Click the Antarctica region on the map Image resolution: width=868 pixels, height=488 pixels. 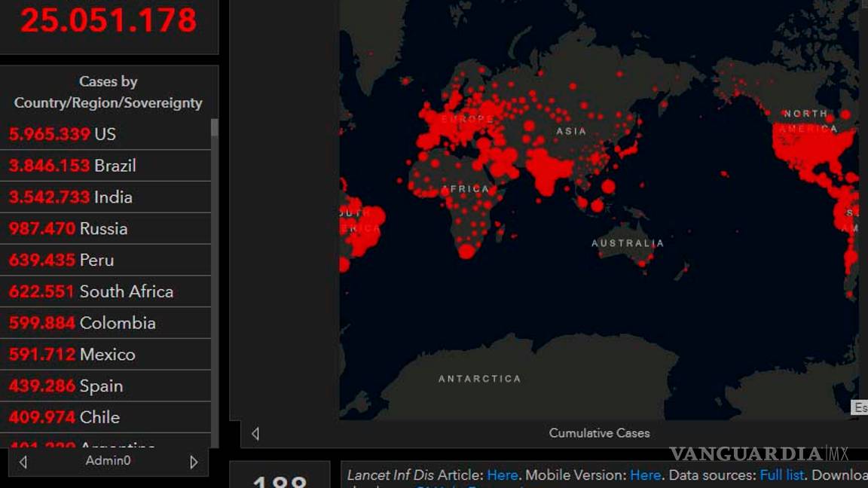point(480,378)
